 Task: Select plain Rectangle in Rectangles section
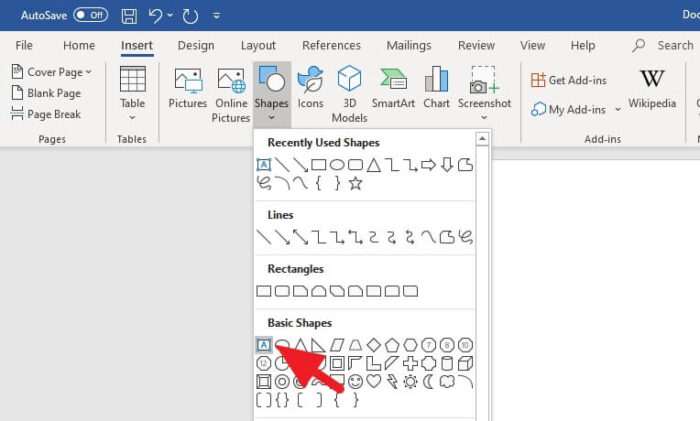point(264,291)
